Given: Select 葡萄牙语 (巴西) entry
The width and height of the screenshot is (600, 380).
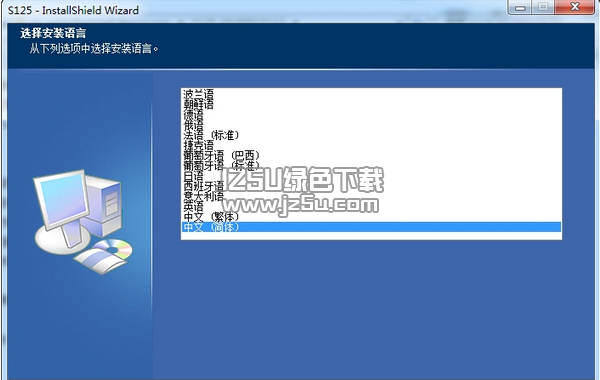Looking at the screenshot, I should [222, 155].
